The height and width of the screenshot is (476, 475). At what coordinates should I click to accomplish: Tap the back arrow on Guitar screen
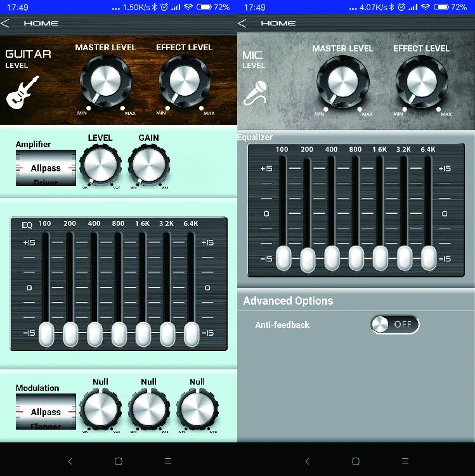tap(5, 23)
